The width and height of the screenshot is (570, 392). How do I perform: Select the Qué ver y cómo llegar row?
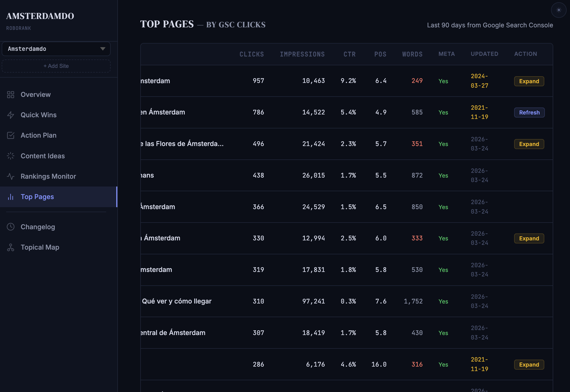click(176, 301)
